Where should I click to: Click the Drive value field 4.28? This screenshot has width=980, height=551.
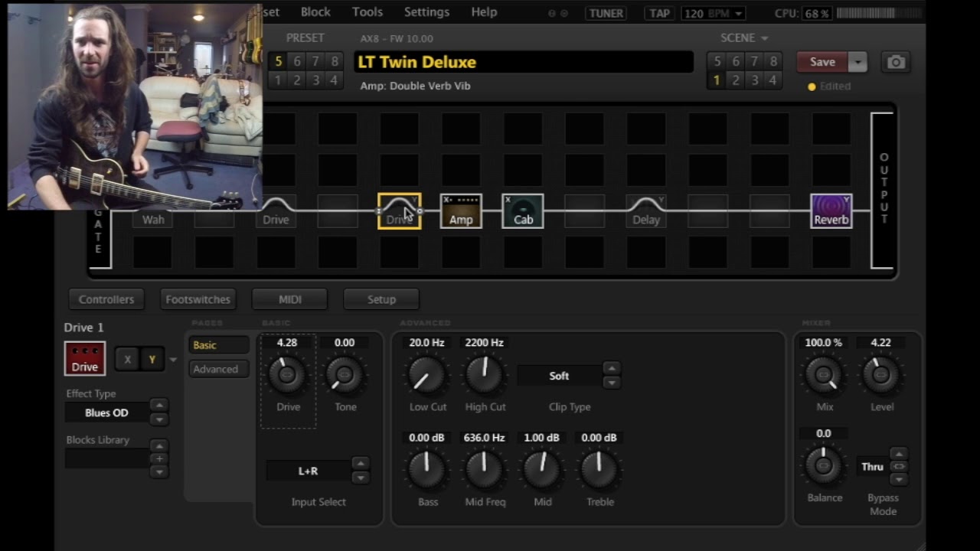point(287,343)
